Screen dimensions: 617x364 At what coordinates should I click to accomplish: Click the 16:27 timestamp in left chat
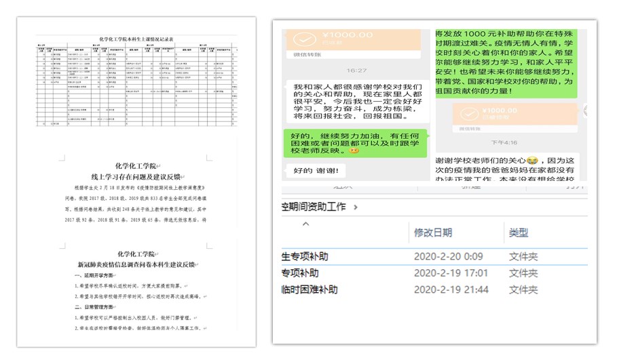[x=356, y=70]
